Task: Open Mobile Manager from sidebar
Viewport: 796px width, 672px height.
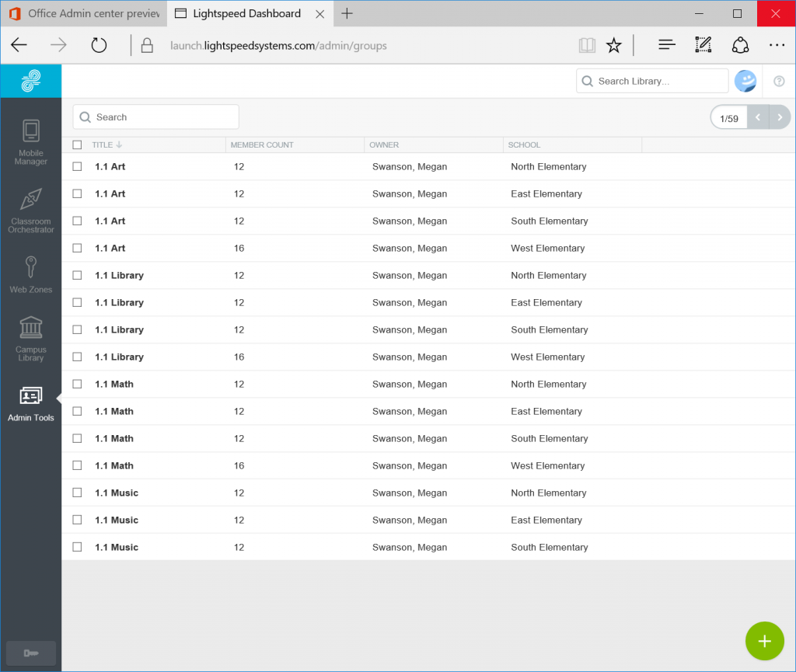Action: click(x=31, y=142)
